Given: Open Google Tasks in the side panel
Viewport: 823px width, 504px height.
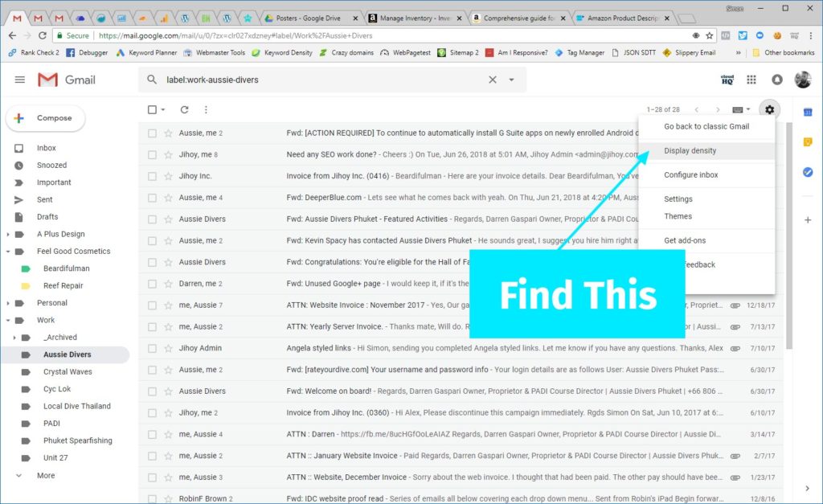Looking at the screenshot, I should pos(807,172).
